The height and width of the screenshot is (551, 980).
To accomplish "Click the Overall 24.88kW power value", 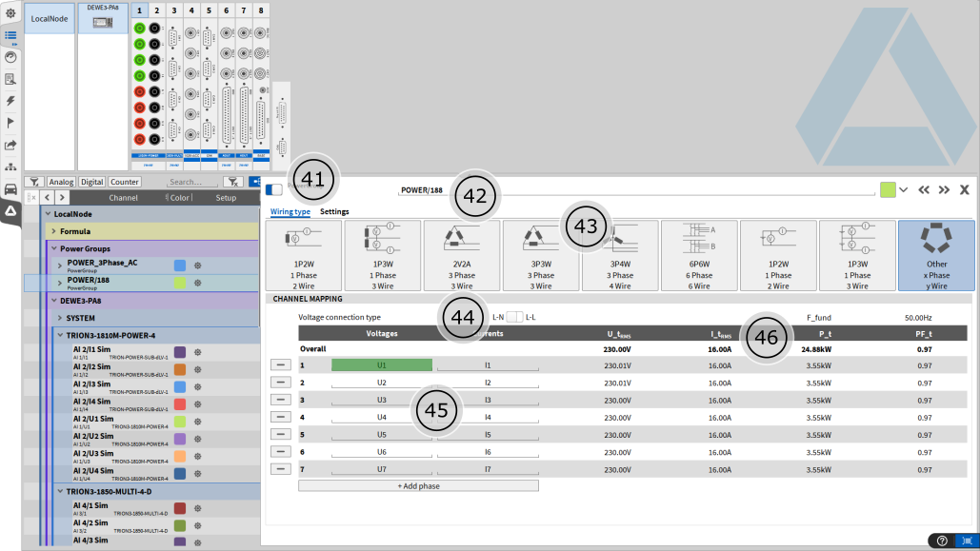I will [x=816, y=350].
